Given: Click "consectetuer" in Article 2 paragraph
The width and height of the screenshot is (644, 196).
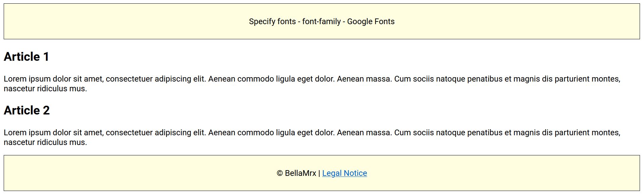Looking at the screenshot, I should coord(127,133).
